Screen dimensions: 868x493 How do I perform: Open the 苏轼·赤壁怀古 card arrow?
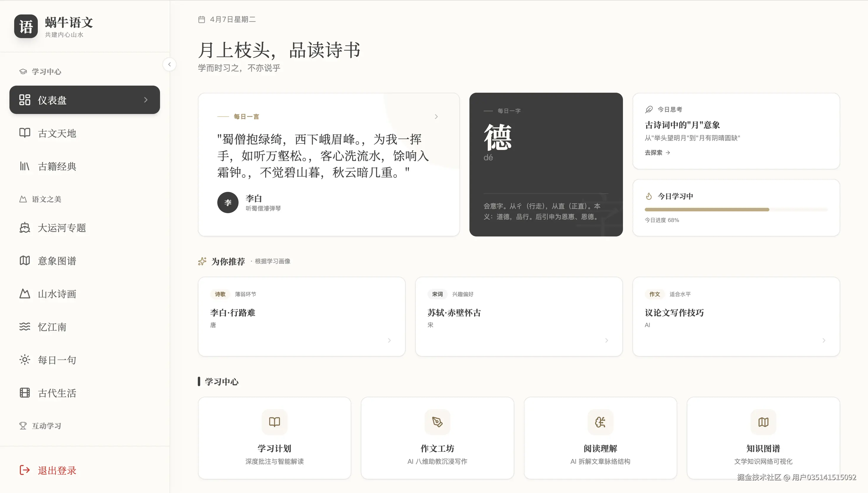[606, 340]
